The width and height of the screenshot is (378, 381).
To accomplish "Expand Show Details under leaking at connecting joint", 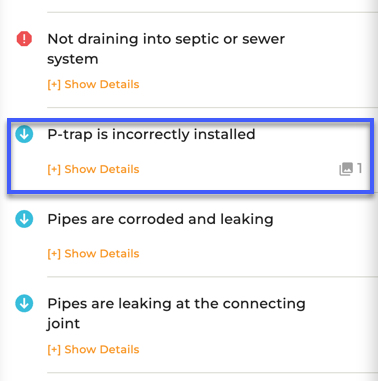I will point(93,350).
